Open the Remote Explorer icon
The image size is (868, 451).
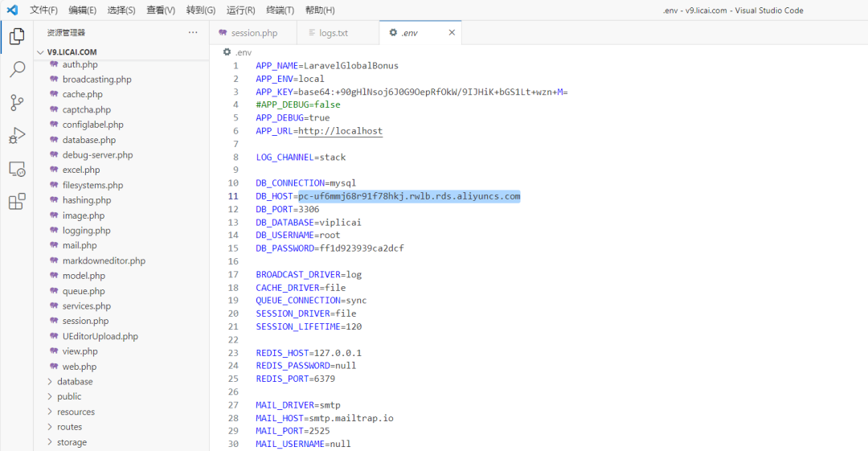point(17,169)
